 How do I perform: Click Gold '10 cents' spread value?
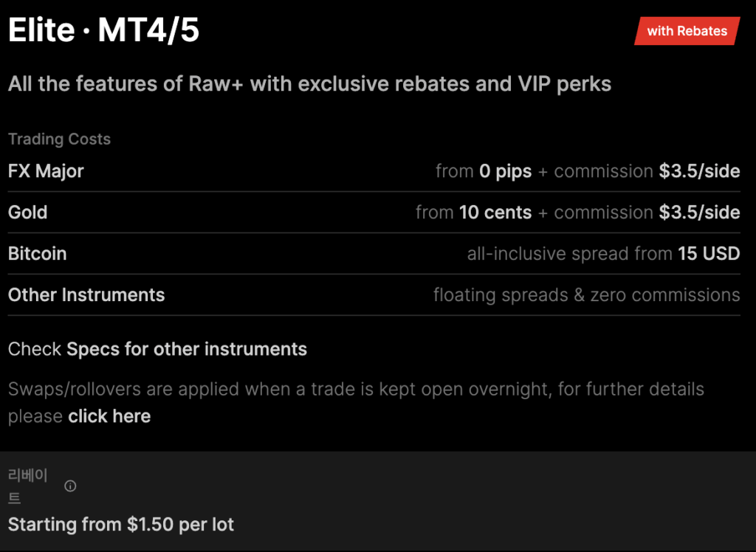495,213
